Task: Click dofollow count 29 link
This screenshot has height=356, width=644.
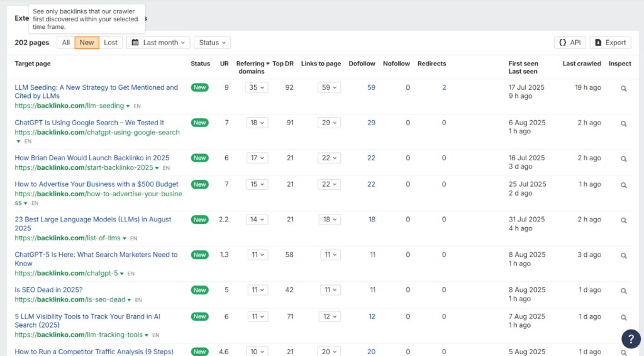Action: click(371, 123)
